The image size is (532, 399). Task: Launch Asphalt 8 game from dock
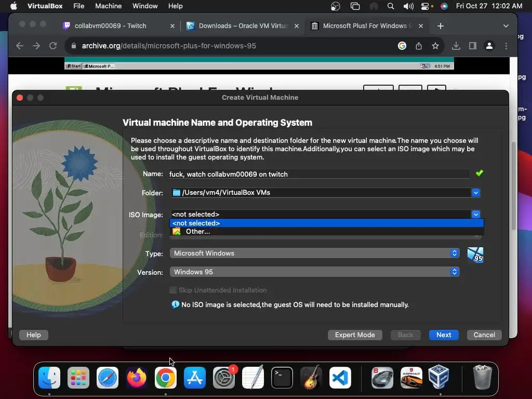[382, 378]
